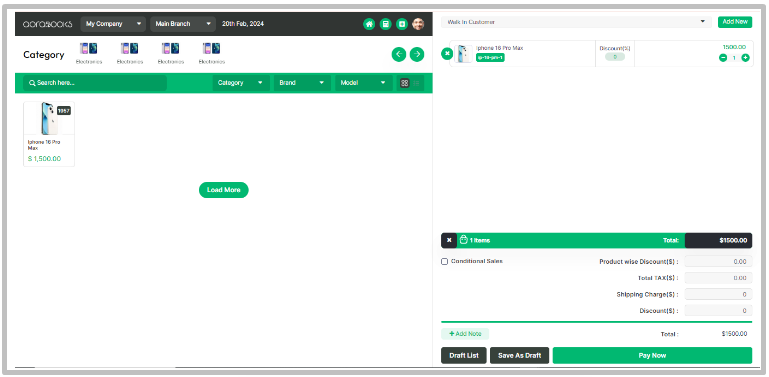Image resolution: width=769 pixels, height=377 pixels.
Task: Click the Category heading text
Action: tap(44, 54)
